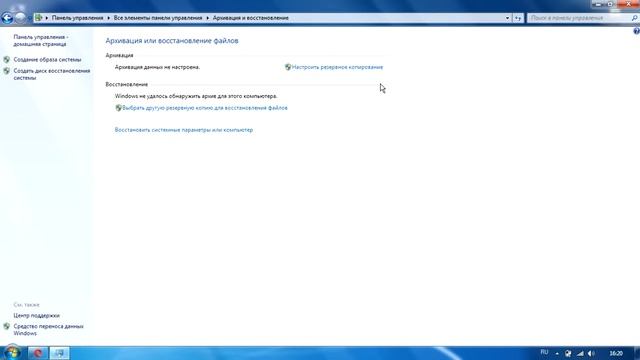Click 'Windows не удалось обнаружить архив' text
This screenshot has width=640, height=360.
pos(196,96)
